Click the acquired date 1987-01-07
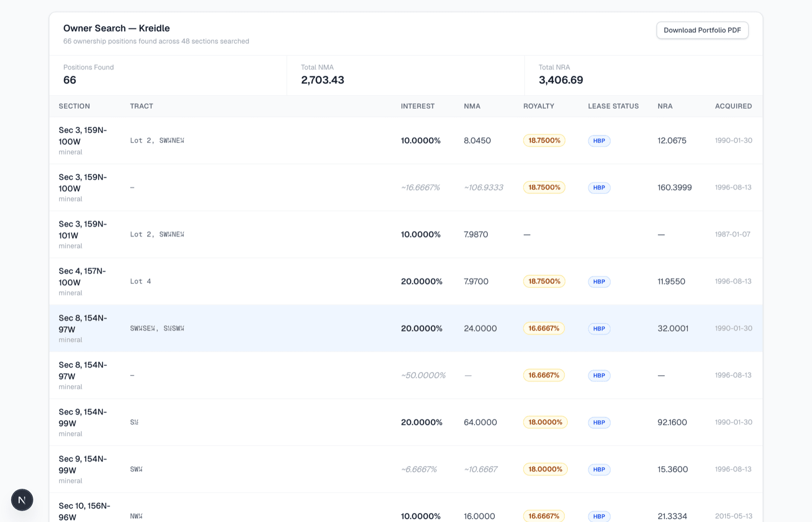Image resolution: width=812 pixels, height=522 pixels. pyautogui.click(x=732, y=235)
